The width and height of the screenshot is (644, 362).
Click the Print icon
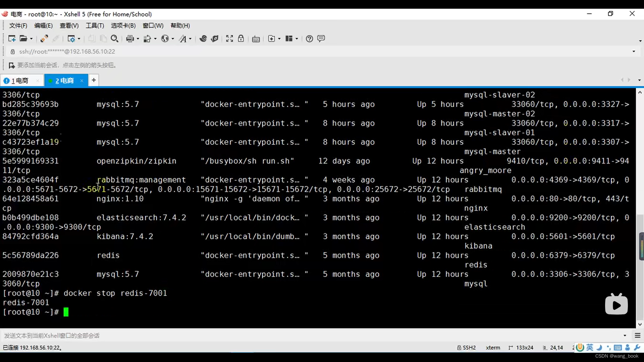(x=130, y=39)
